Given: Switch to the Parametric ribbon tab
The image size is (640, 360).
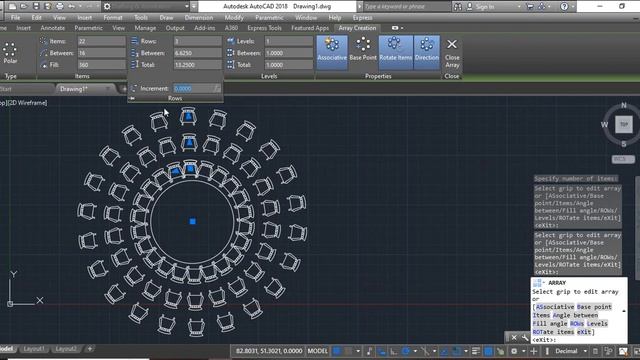Looking at the screenshot, I should click(89, 28).
